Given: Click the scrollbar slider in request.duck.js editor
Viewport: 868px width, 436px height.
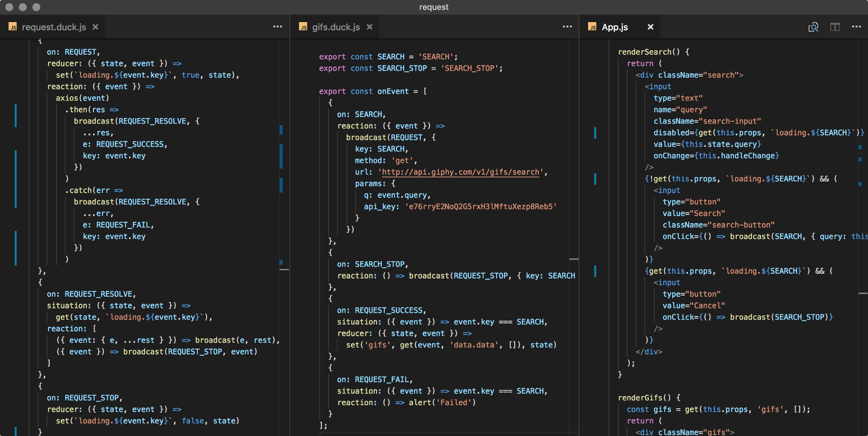Looking at the screenshot, I should coord(284,269).
